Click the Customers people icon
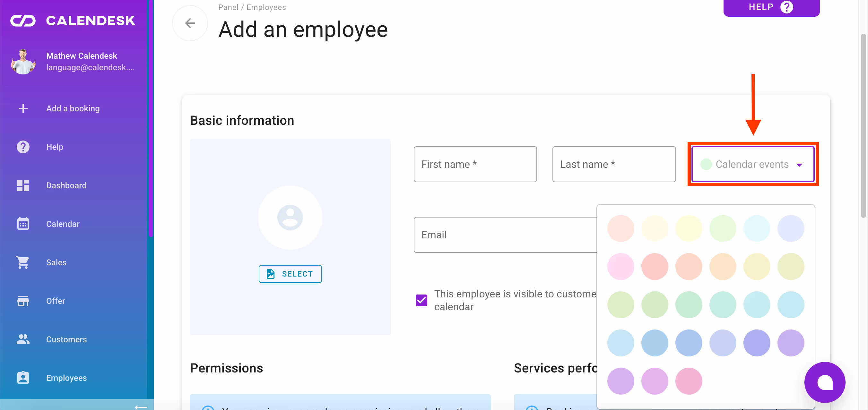The width and height of the screenshot is (868, 410). [x=23, y=339]
